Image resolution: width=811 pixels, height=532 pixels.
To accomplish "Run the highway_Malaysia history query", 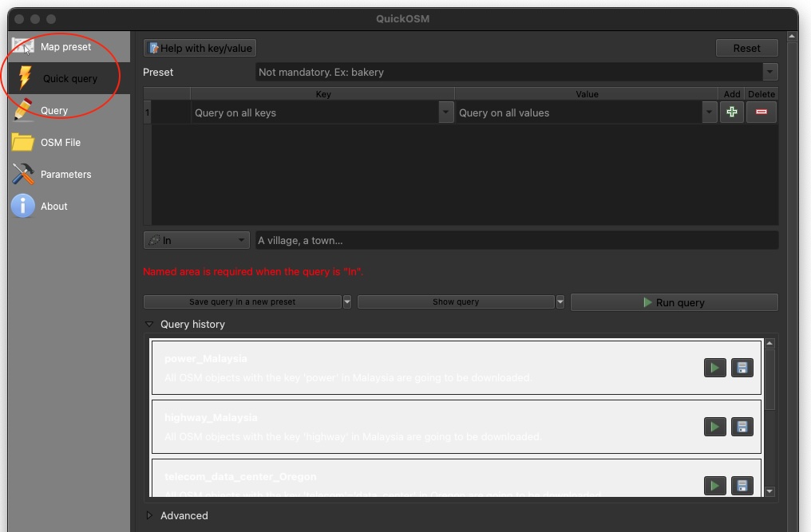I will [x=714, y=427].
